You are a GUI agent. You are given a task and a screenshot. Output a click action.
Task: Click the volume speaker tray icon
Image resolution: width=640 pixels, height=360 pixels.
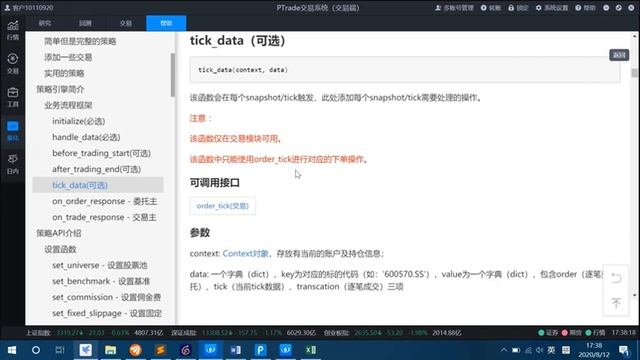540,350
